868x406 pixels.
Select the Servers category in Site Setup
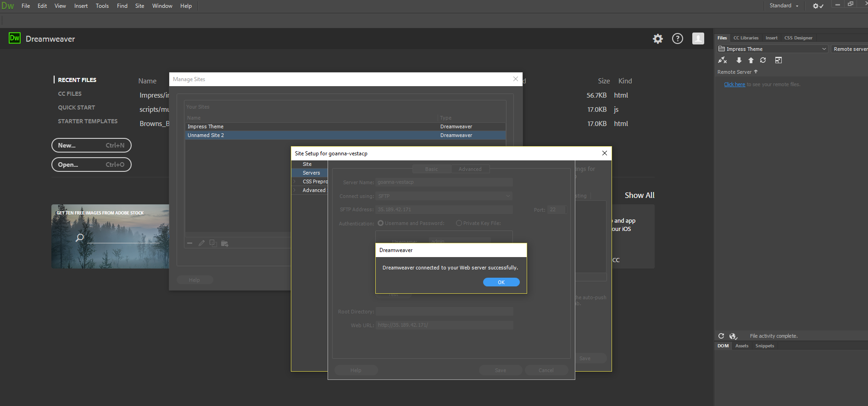pyautogui.click(x=310, y=173)
